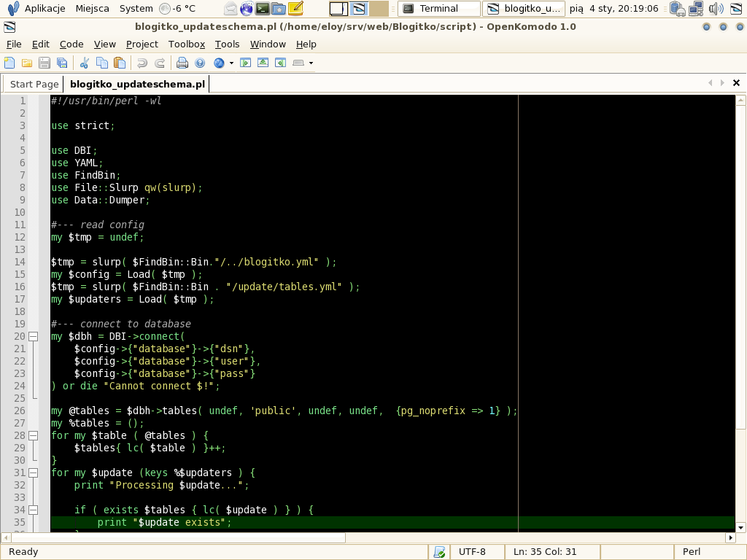Click the Copy toolbar icon
Viewport: 747px width, 560px height.
click(x=102, y=63)
